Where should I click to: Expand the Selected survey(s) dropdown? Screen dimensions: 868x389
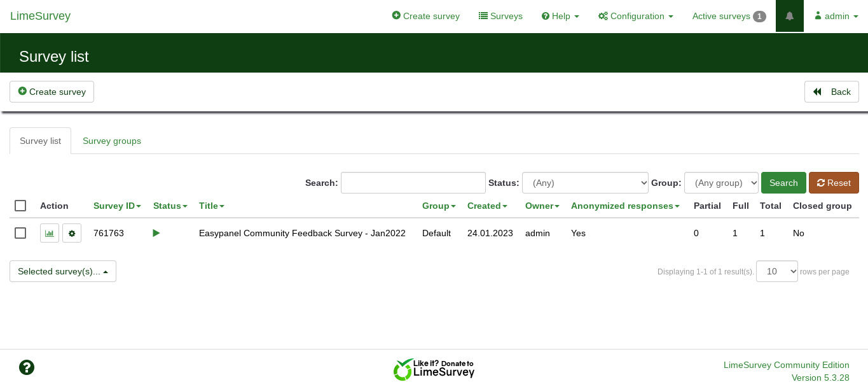[62, 271]
